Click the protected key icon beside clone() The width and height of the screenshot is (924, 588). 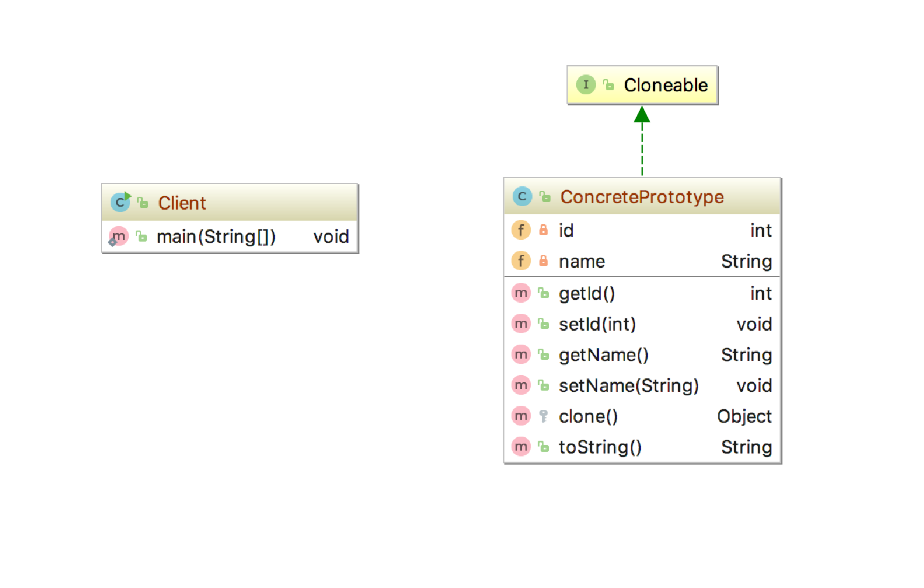tap(544, 416)
